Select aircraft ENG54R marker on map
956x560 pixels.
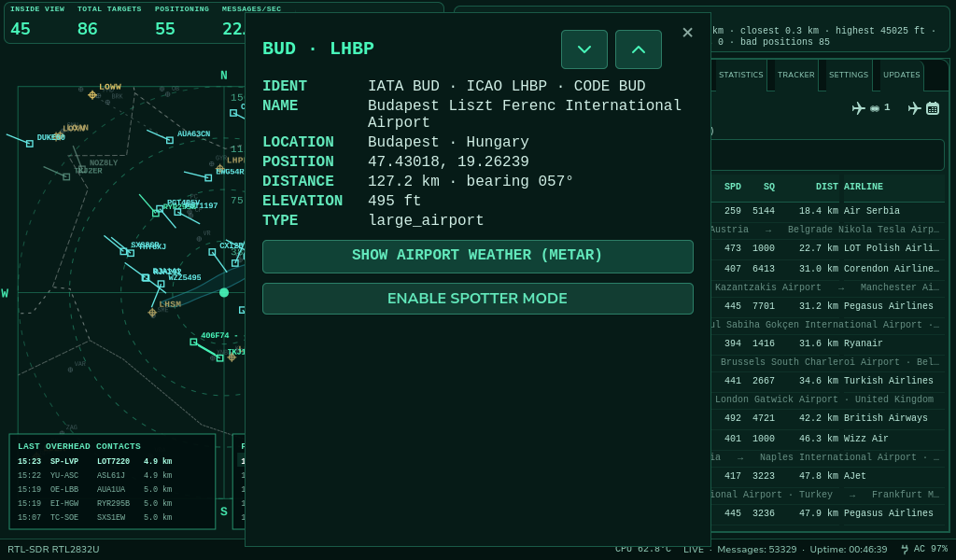[208, 178]
